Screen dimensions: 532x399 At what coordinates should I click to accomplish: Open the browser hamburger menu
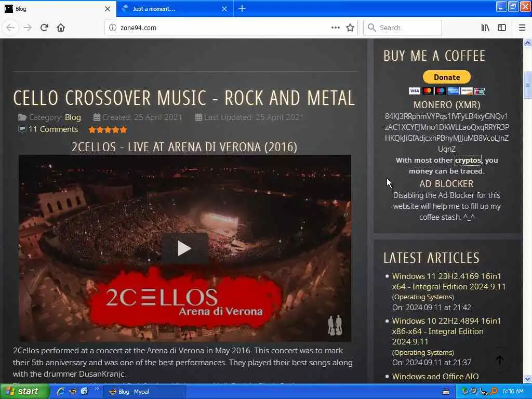click(522, 28)
